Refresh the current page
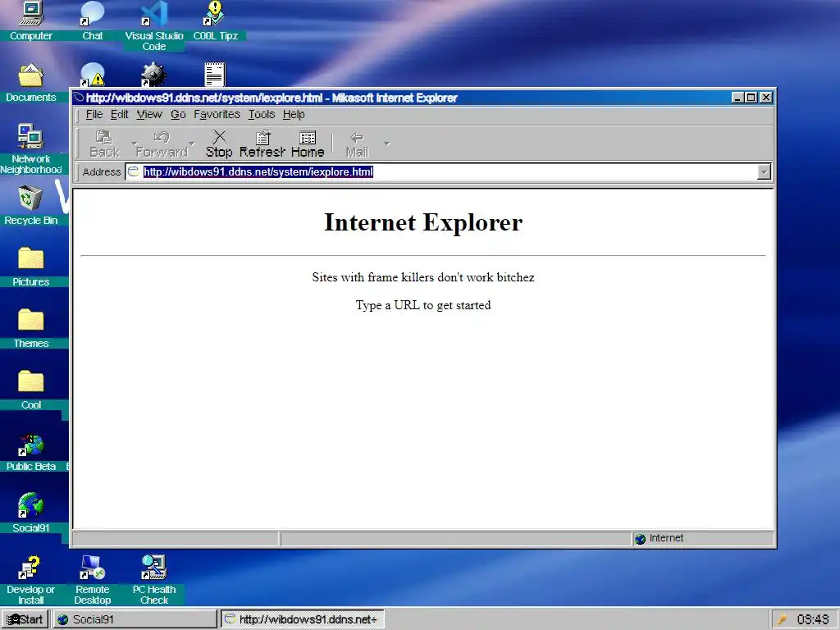This screenshot has width=840, height=630. (x=262, y=144)
